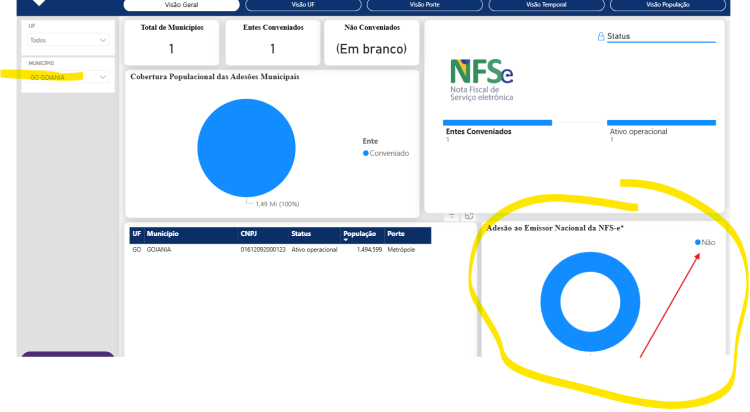Sort table by Status column header

click(301, 234)
